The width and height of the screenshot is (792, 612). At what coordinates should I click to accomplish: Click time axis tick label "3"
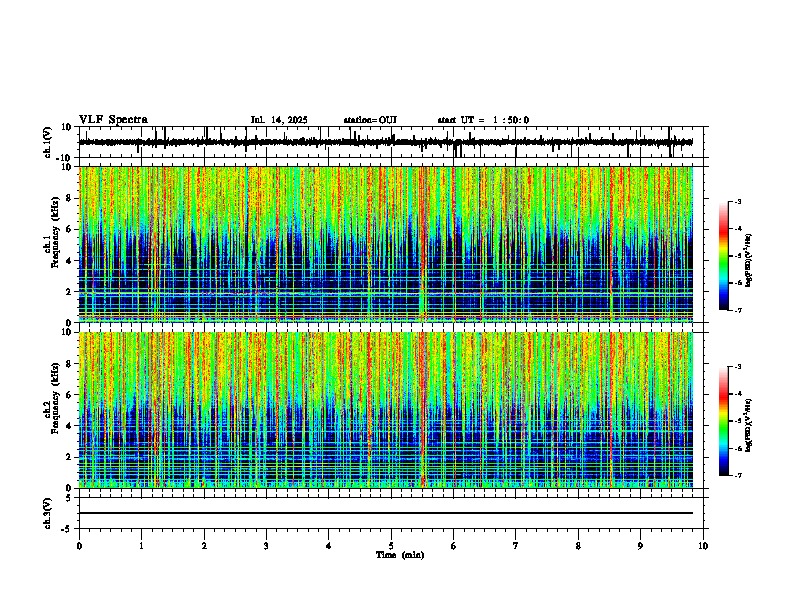pyautogui.click(x=266, y=546)
